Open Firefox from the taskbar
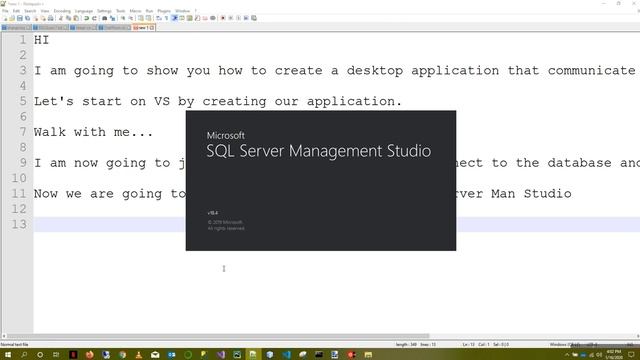This screenshot has width=640, height=360. coord(89,355)
